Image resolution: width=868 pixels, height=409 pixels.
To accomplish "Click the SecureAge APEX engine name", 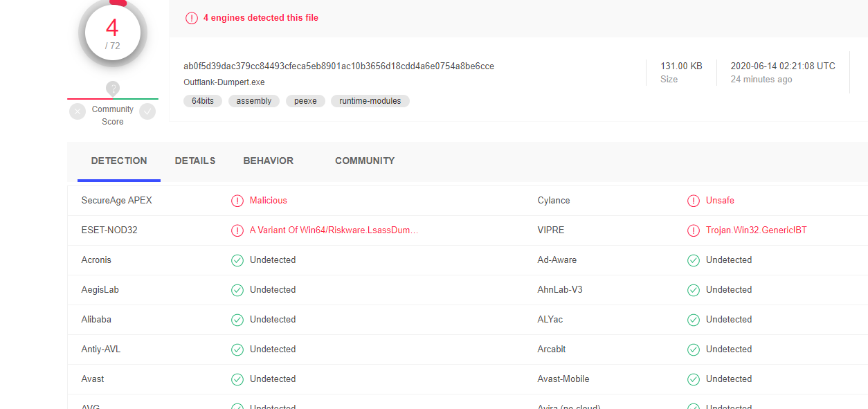I will [117, 201].
